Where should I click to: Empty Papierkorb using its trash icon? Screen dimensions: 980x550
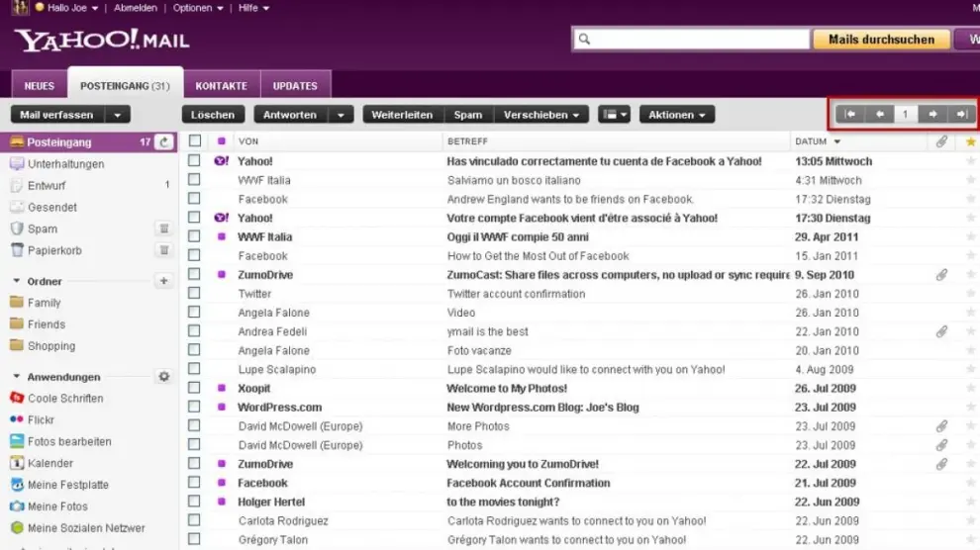[x=164, y=250]
